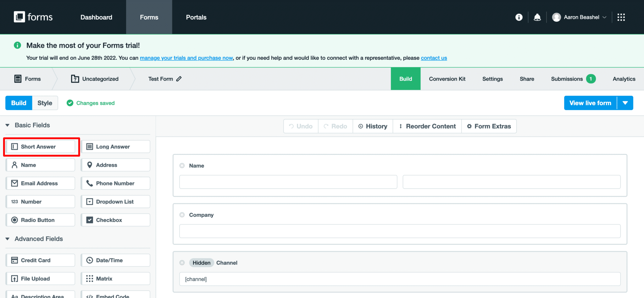
Task: Collapse the Basic Fields section
Action: pyautogui.click(x=8, y=125)
